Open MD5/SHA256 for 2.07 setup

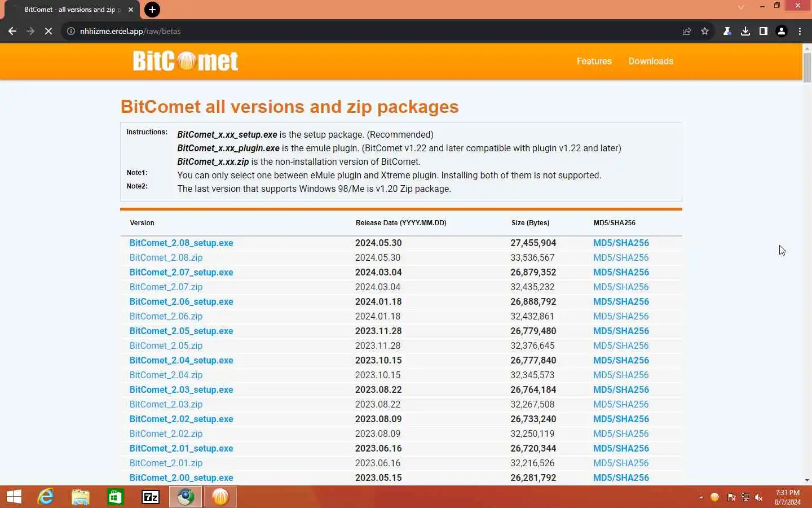point(621,272)
